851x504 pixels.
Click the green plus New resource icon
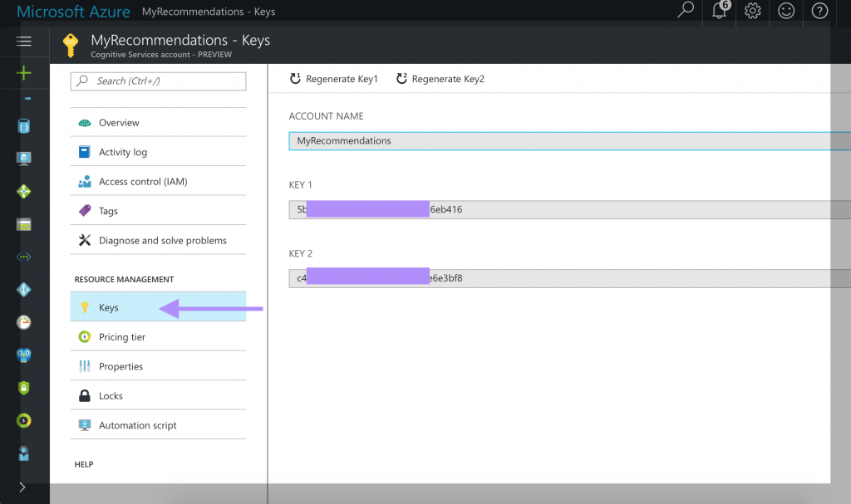pyautogui.click(x=24, y=73)
